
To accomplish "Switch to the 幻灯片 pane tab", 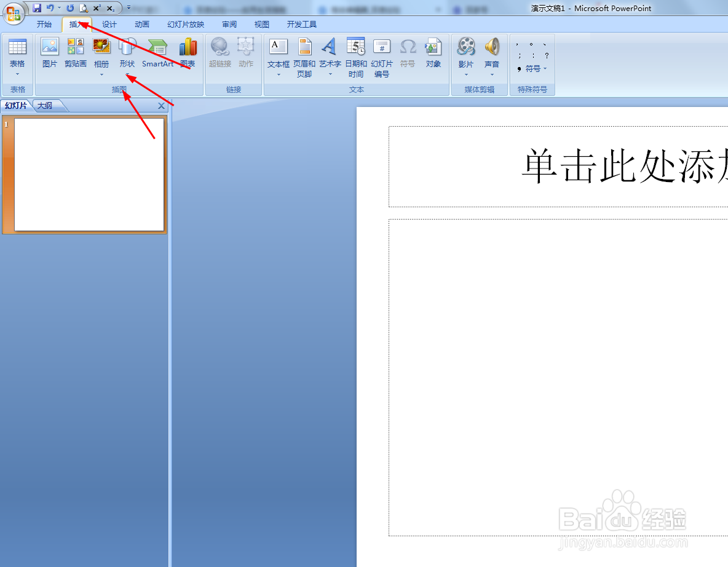I will 16,106.
